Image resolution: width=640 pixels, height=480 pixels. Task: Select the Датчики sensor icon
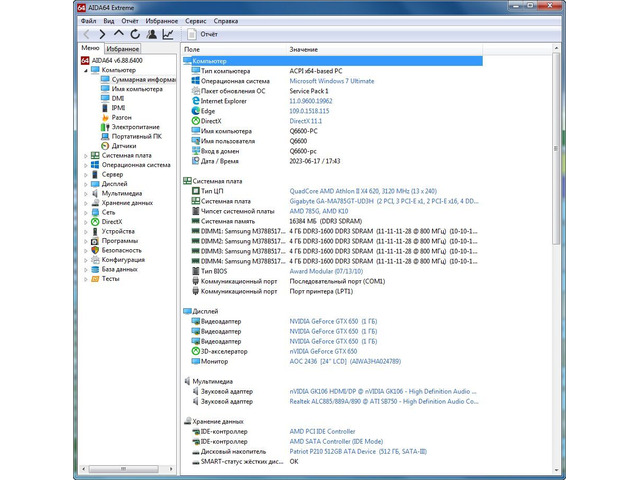105,146
